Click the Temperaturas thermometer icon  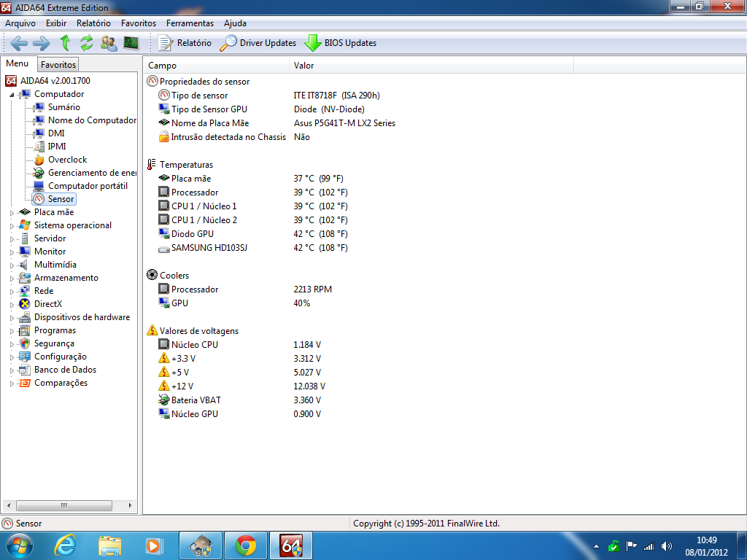[152, 165]
